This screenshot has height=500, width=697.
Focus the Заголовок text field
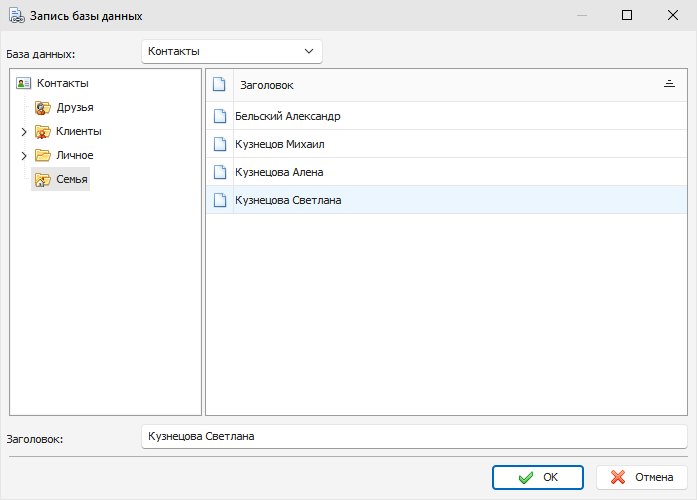pos(414,436)
